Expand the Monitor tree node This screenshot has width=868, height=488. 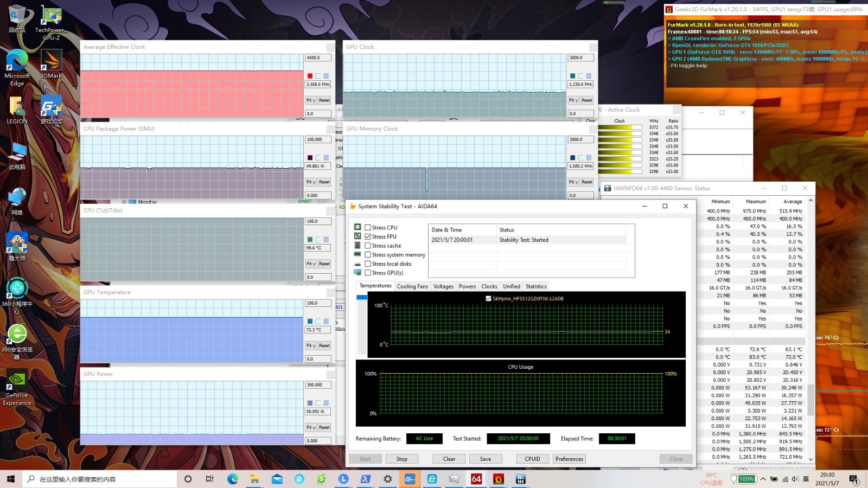point(124,202)
